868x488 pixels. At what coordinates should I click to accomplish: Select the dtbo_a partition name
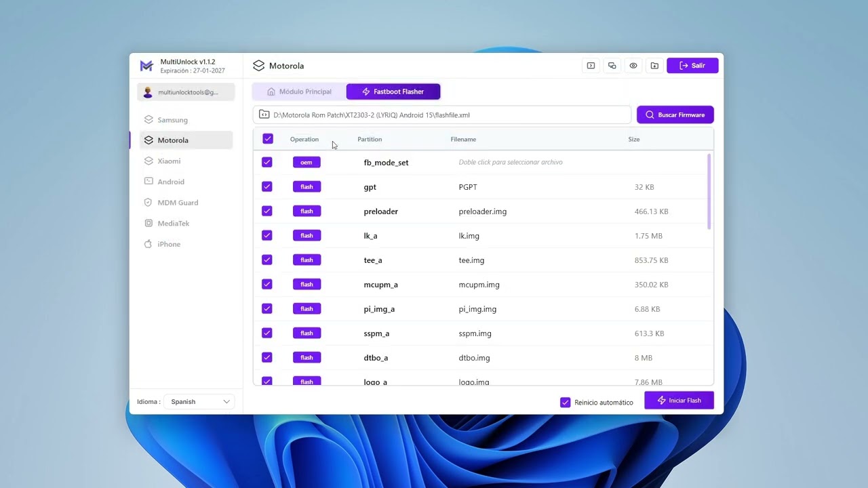click(x=376, y=358)
